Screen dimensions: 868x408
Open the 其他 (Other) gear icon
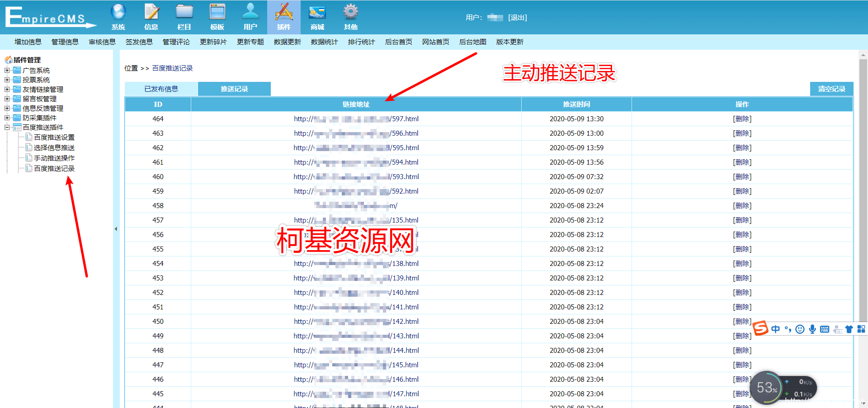click(x=351, y=17)
